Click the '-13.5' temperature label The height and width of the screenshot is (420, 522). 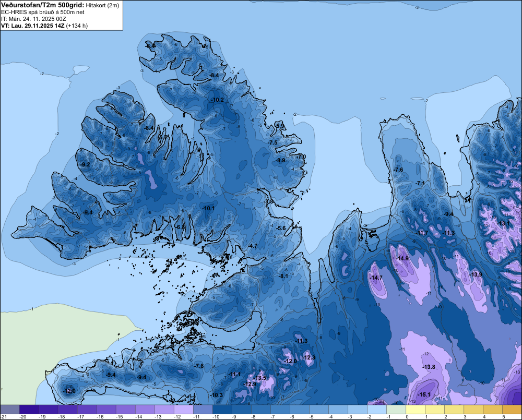[260, 378]
